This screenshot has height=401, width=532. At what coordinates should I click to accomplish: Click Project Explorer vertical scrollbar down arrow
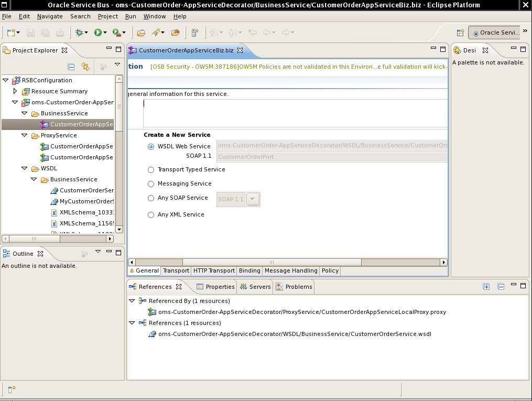119,230
